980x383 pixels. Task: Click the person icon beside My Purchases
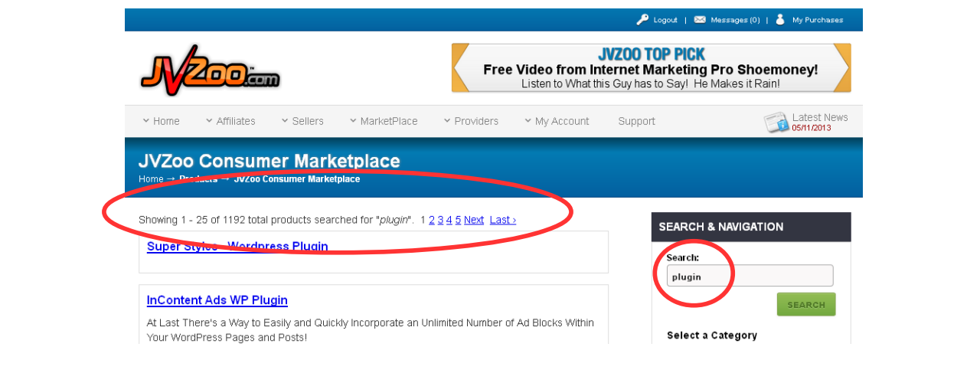[780, 20]
